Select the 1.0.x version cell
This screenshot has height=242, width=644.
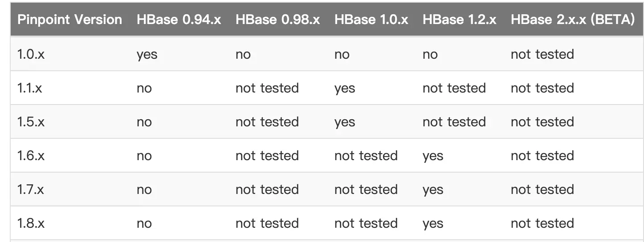tap(31, 54)
